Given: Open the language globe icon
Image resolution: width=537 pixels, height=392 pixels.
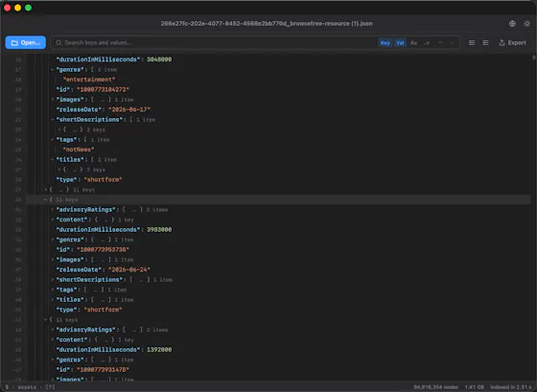Looking at the screenshot, I should tap(512, 23).
